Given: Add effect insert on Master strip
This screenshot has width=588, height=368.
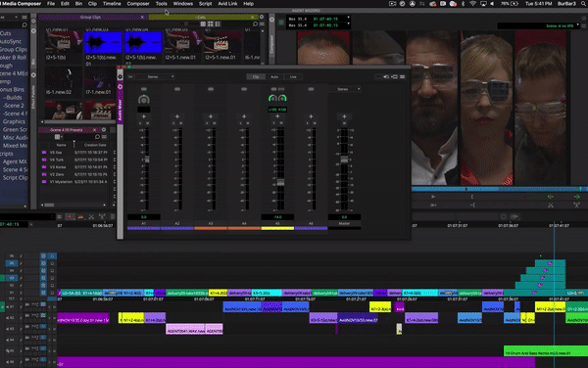Looking at the screenshot, I should pos(344,116).
